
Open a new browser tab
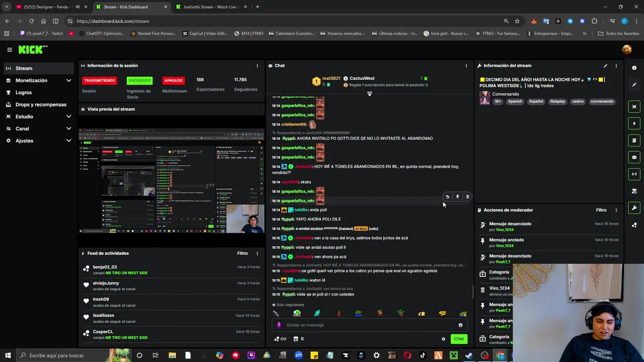click(x=257, y=7)
